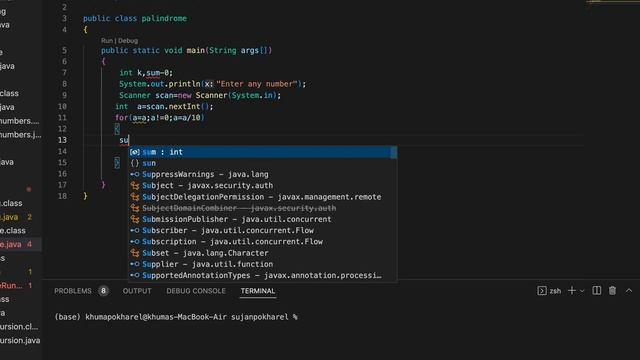
Task: Click the class icon beside Subject
Action: point(135,186)
